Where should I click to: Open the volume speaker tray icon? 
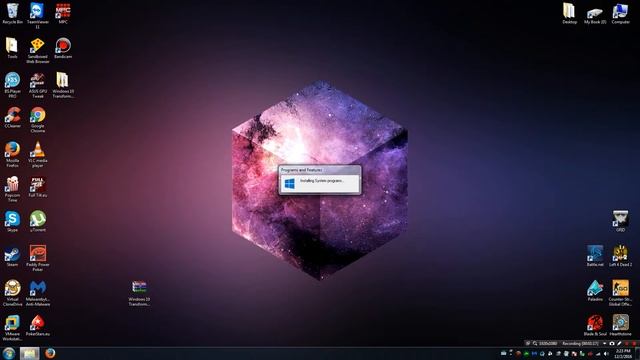[606, 353]
